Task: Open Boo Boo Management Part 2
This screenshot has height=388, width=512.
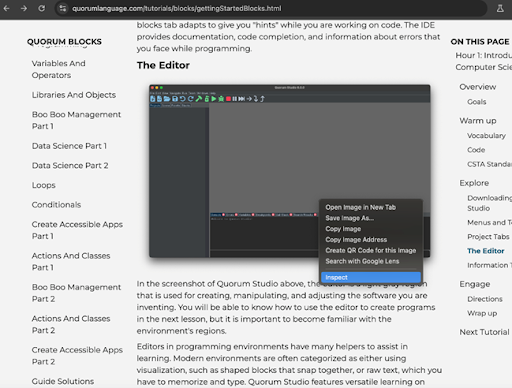Action: tap(76, 293)
